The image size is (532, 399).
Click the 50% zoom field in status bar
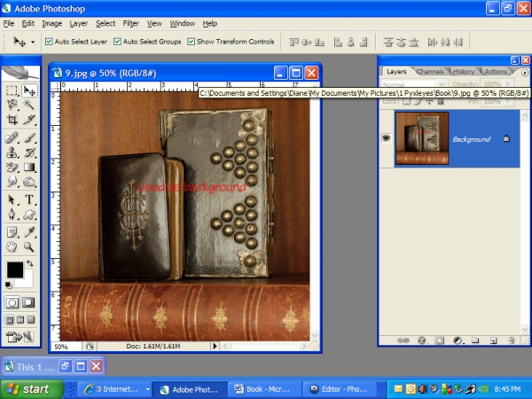[x=66, y=347]
